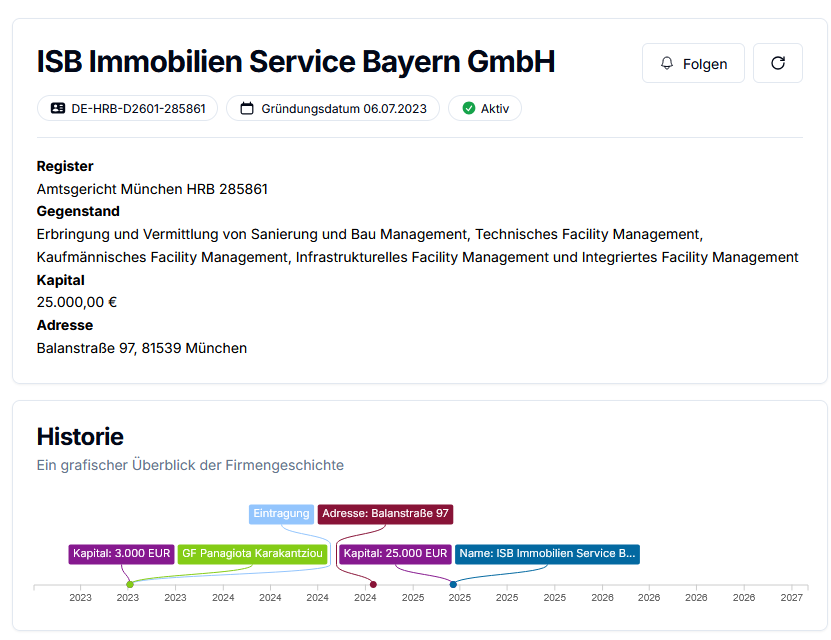Click the blue dot on the timeline axis
This screenshot has height=640, width=831.
point(453,584)
